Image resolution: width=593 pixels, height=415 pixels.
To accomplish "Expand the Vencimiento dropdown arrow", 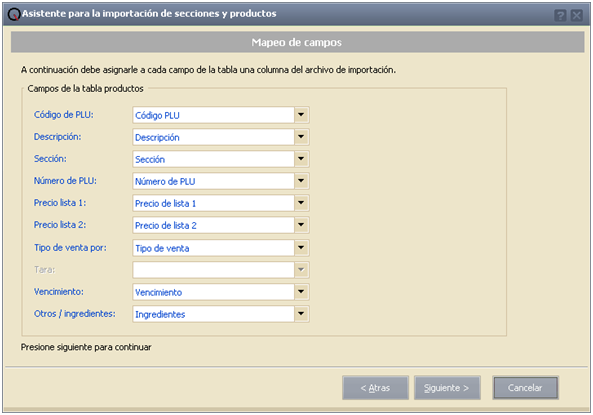I will (x=301, y=292).
